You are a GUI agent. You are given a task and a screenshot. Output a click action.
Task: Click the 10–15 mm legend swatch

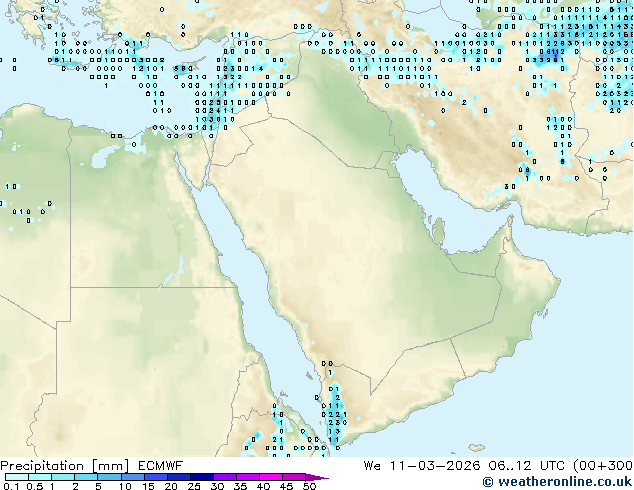[x=133, y=477]
